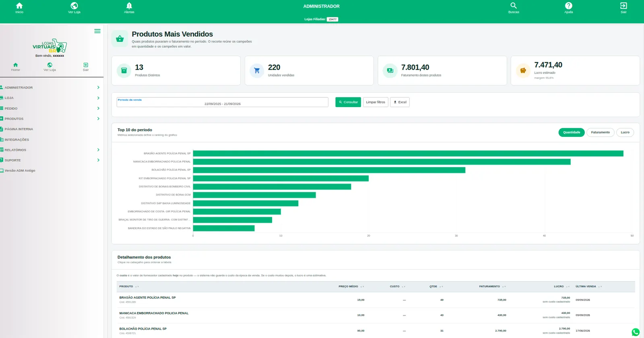The width and height of the screenshot is (644, 338).
Task: Open the Ajuda help icon
Action: coord(568,8)
